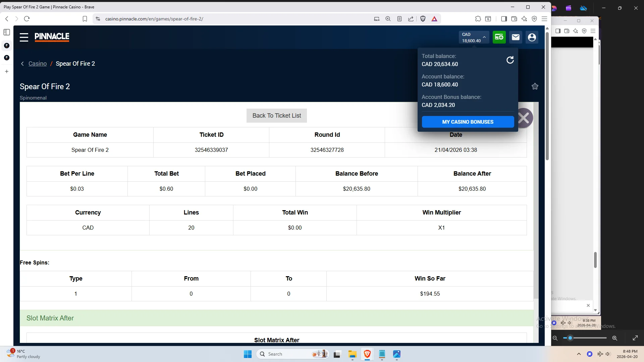Click OneDrive cloud icon in viewer title bar
Image resolution: width=644 pixels, height=362 pixels.
tap(584, 8)
